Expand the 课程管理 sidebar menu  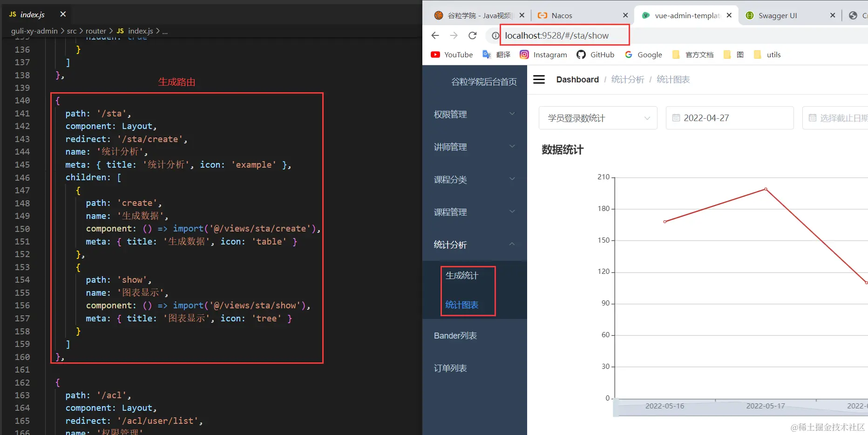475,212
